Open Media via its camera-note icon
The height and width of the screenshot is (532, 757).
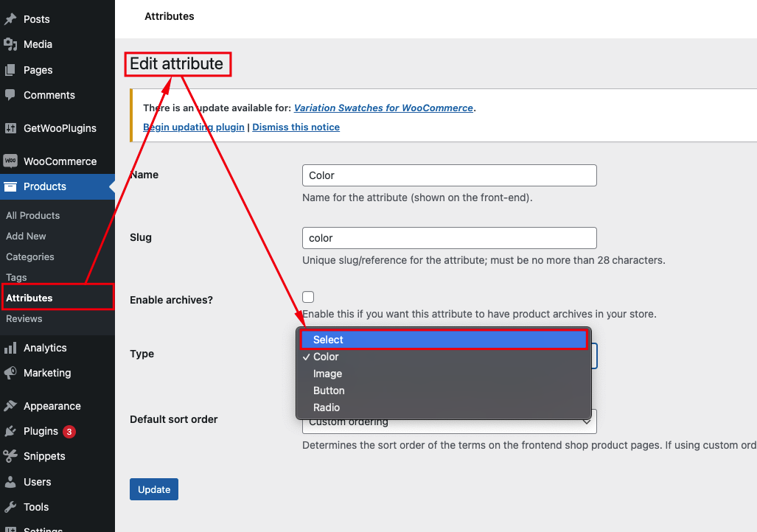coord(10,44)
